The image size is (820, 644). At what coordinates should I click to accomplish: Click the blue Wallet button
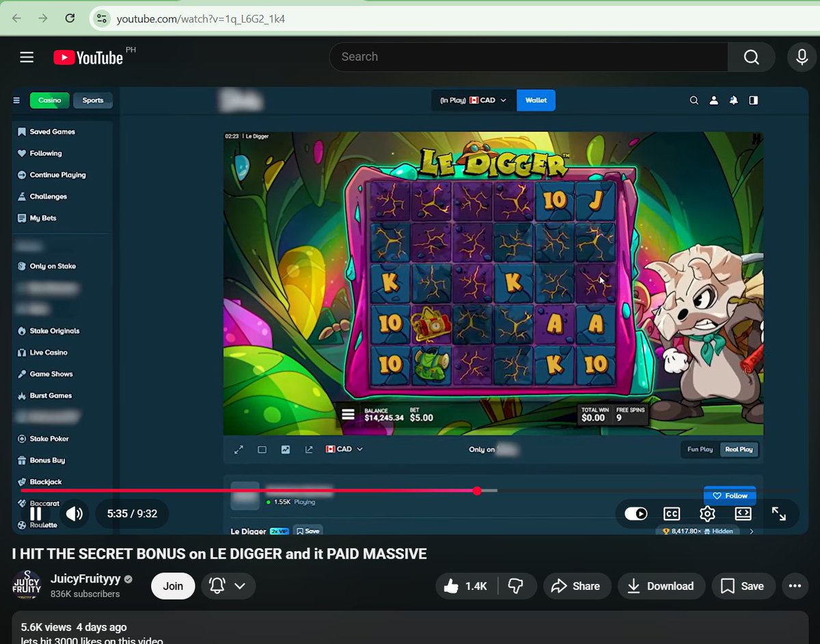pos(536,100)
